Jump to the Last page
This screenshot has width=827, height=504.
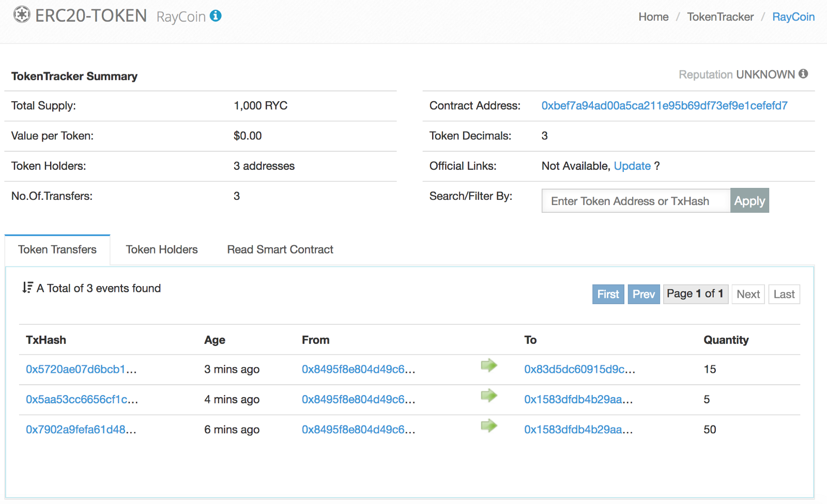tap(784, 294)
